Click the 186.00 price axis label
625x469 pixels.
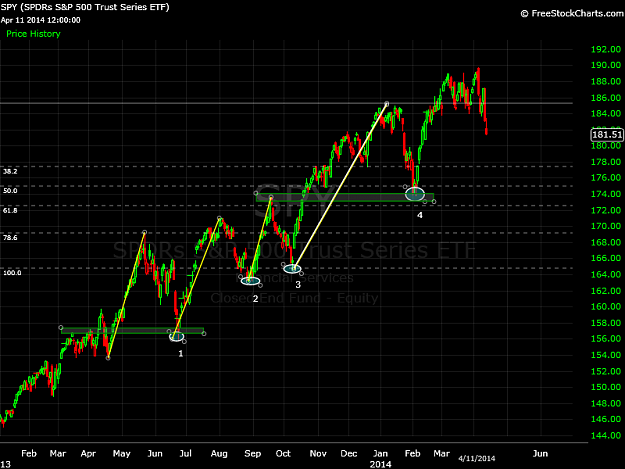(605, 98)
